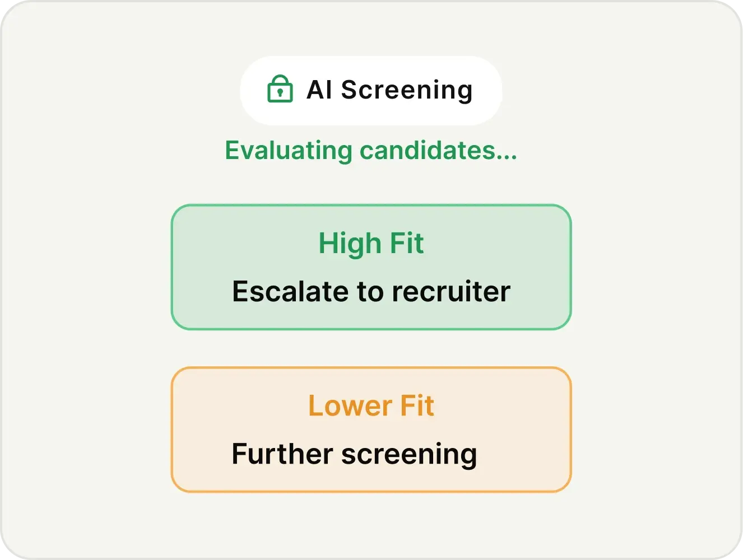
Task: Click the word Screening in top pill
Action: [407, 91]
